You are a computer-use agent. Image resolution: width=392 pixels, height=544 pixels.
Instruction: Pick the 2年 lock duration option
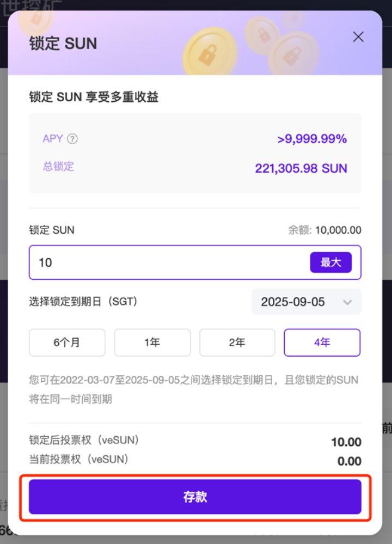[237, 343]
